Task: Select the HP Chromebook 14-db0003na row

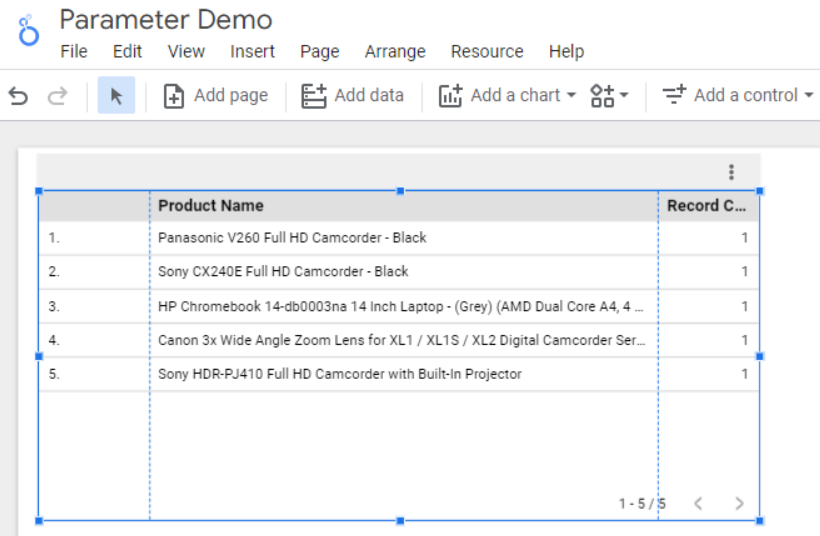Action: pos(399,306)
